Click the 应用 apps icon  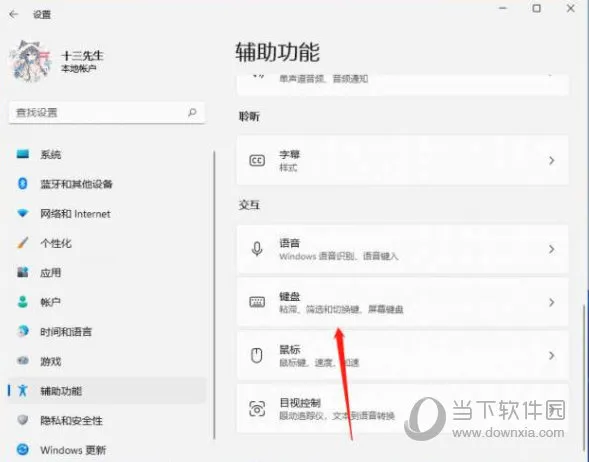[x=23, y=272]
